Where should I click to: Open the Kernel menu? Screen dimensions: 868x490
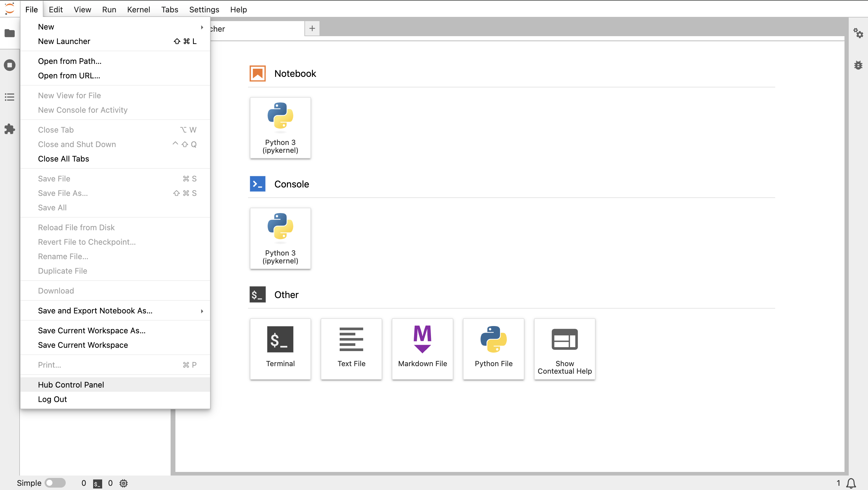(138, 9)
